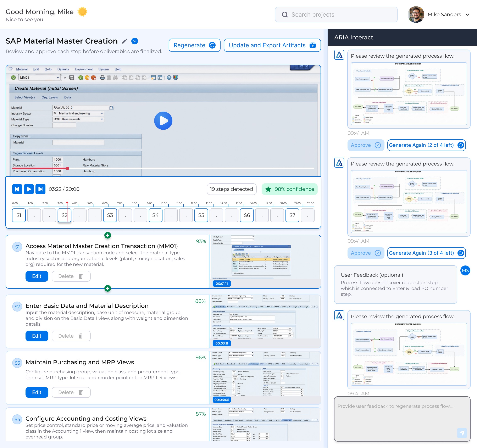Click Generate Again (2 of 4 left)
Image resolution: width=477 pixels, height=448 pixels.
pyautogui.click(x=426, y=145)
